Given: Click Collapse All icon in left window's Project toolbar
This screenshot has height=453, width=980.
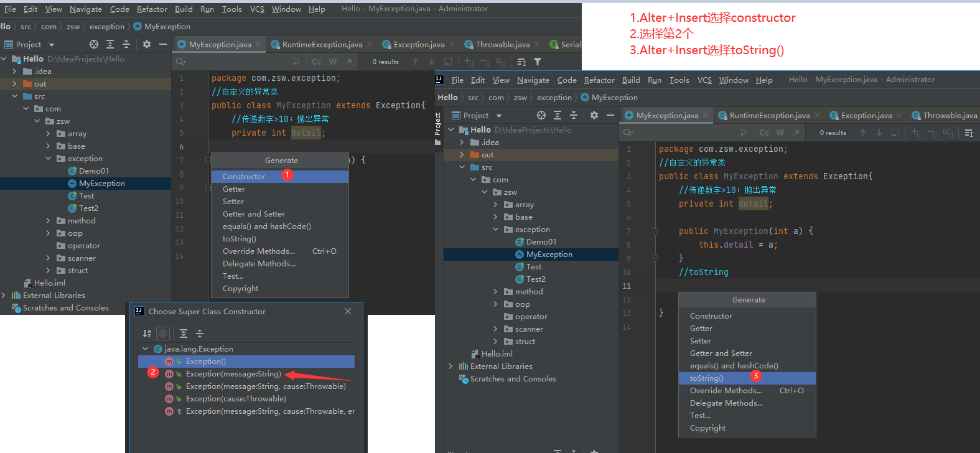Looking at the screenshot, I should coord(126,44).
